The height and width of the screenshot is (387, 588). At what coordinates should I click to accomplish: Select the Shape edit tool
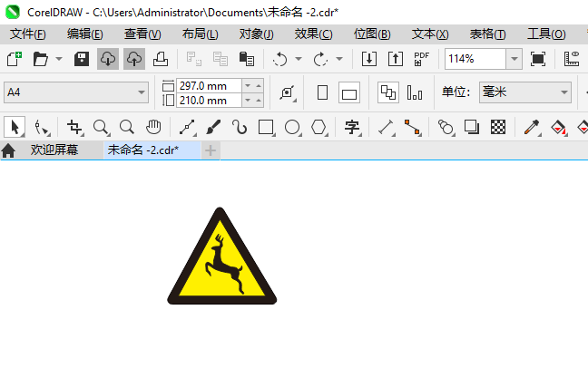(x=41, y=127)
